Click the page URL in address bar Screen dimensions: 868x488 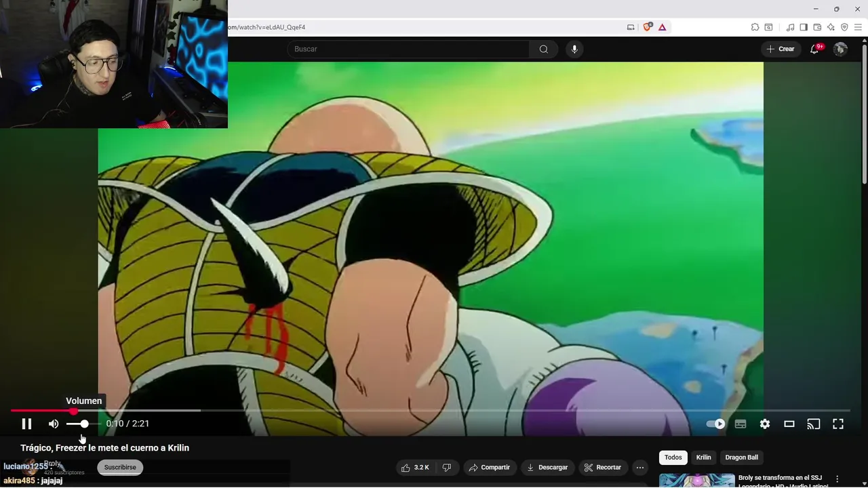(267, 27)
